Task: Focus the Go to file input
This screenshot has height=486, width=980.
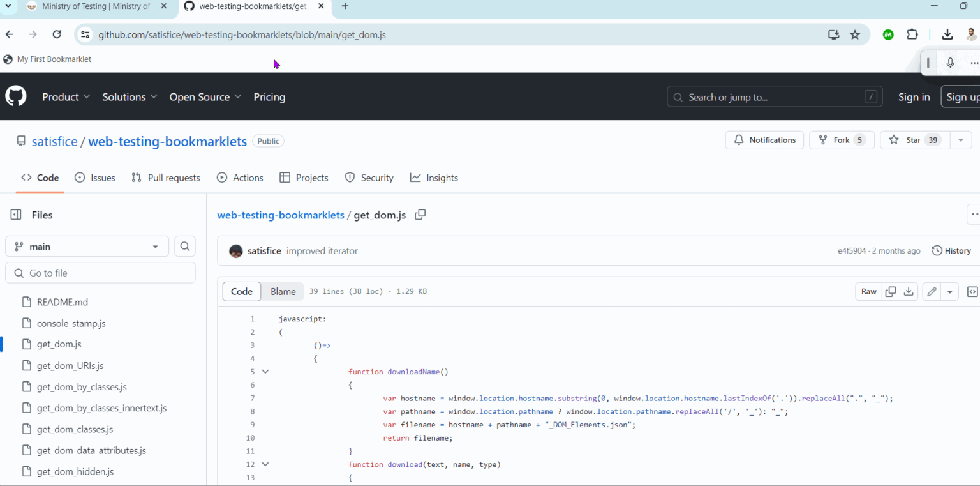Action: (x=100, y=273)
